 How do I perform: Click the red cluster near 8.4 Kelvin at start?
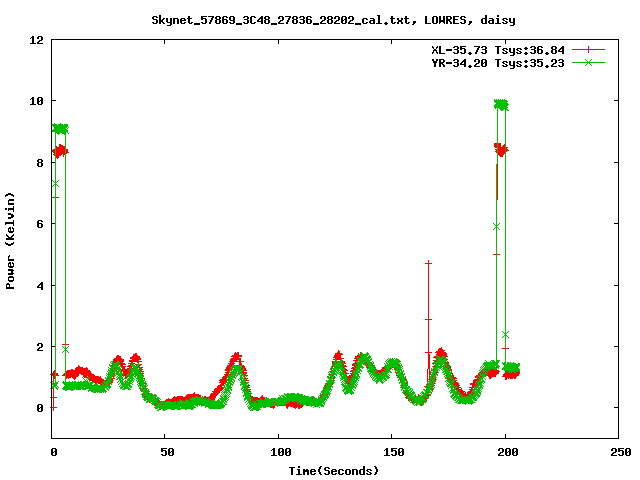tap(60, 151)
